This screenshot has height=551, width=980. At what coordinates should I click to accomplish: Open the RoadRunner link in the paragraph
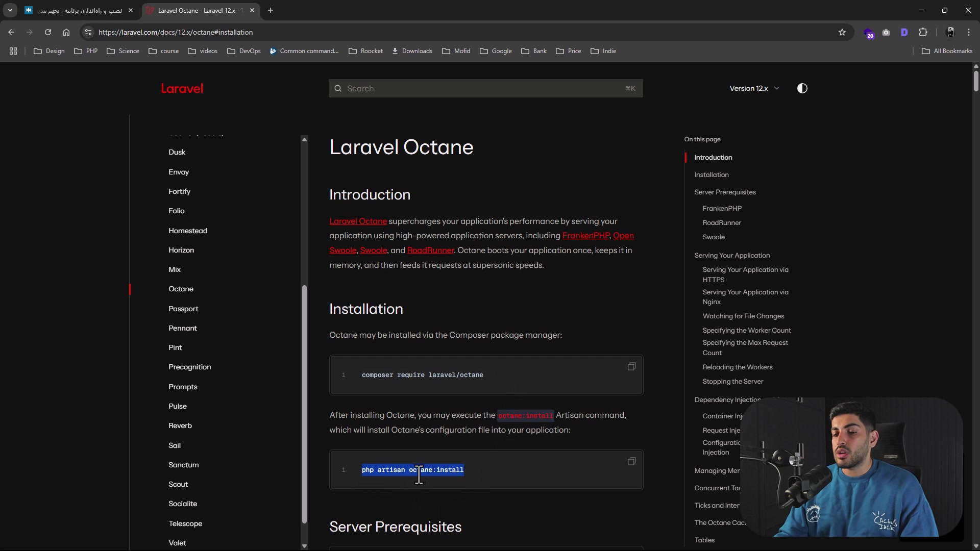(430, 251)
